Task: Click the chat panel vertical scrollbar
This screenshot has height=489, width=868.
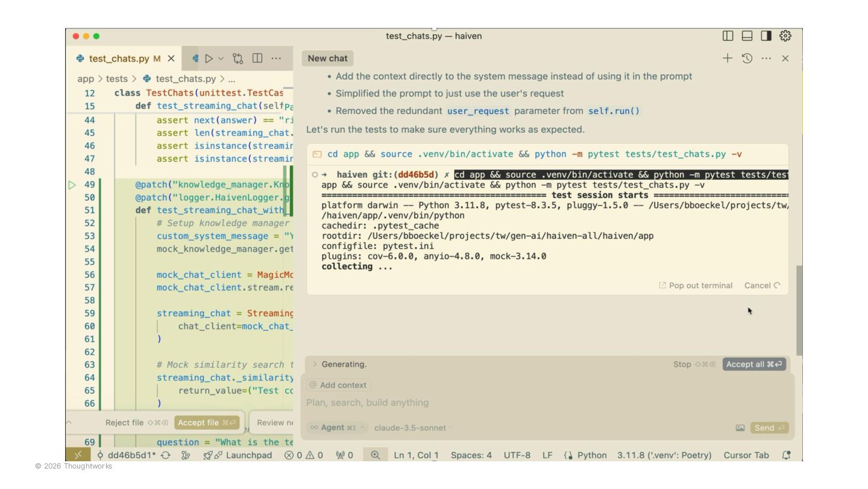Action: (x=799, y=311)
